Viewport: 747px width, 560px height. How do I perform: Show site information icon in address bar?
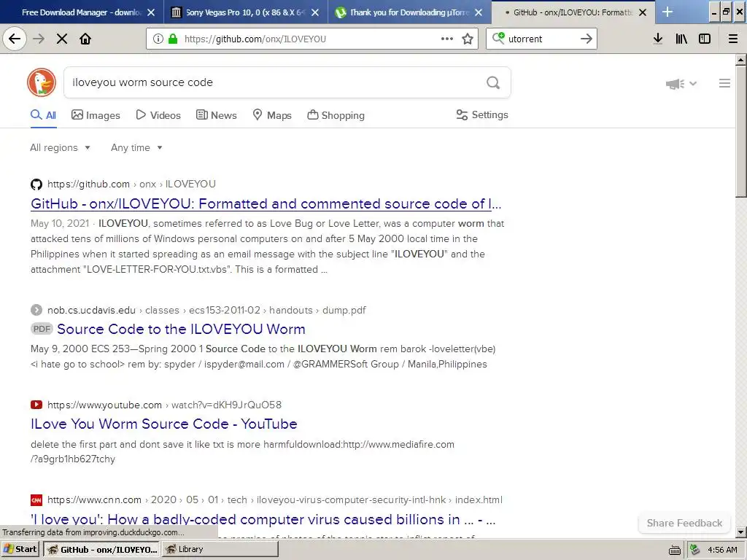[158, 39]
